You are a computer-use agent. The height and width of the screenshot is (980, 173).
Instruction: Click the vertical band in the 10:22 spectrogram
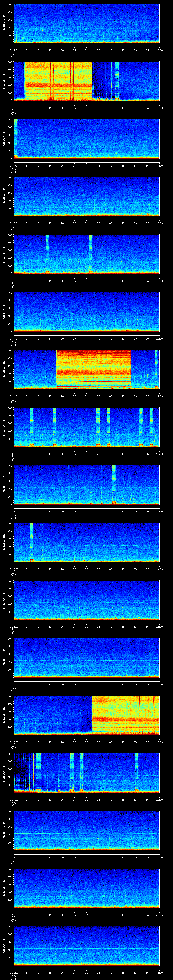[114, 484]
